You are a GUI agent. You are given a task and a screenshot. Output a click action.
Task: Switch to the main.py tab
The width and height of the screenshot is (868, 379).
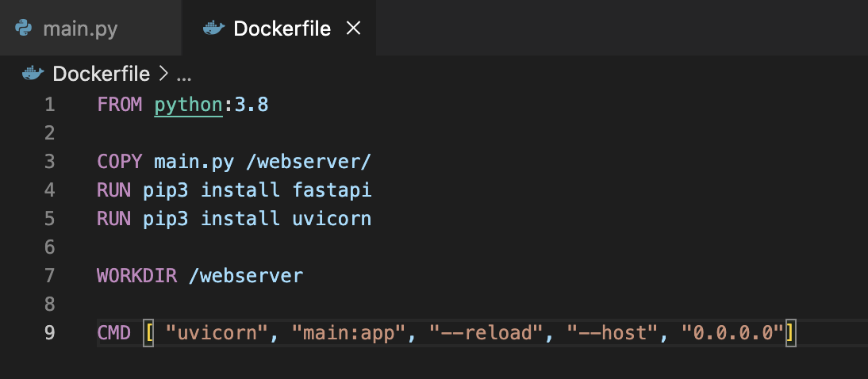click(x=79, y=29)
